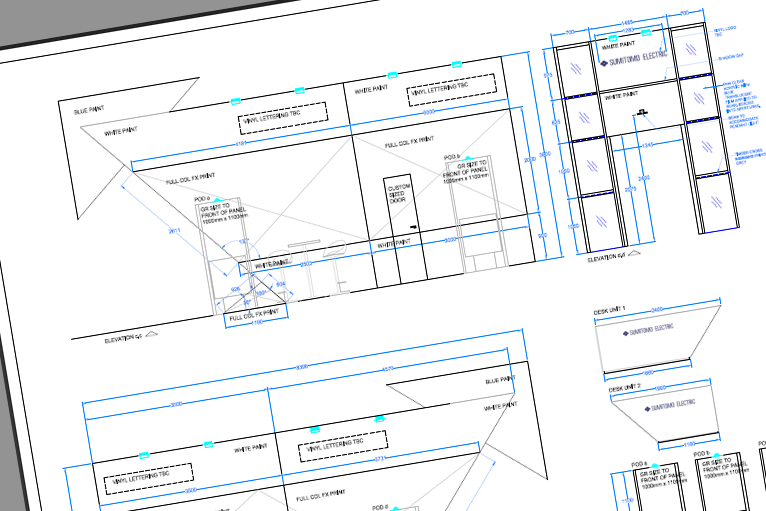This screenshot has width=766, height=511.
Task: Click the ELEVATION label beneath shelving unit
Action: (607, 257)
